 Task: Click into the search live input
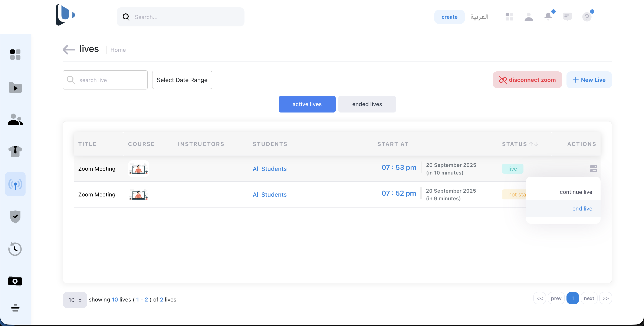point(105,80)
